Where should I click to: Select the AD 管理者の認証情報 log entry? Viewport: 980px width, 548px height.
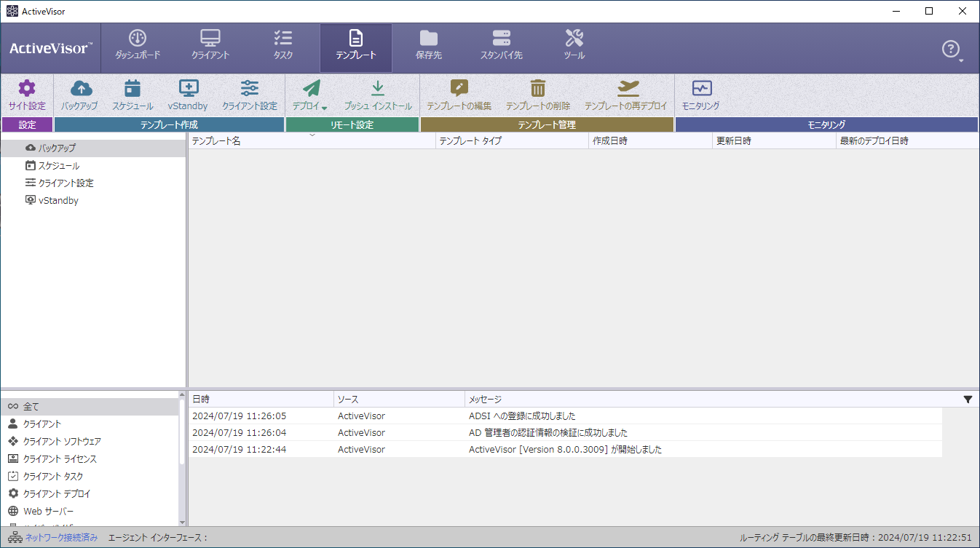[x=565, y=432]
